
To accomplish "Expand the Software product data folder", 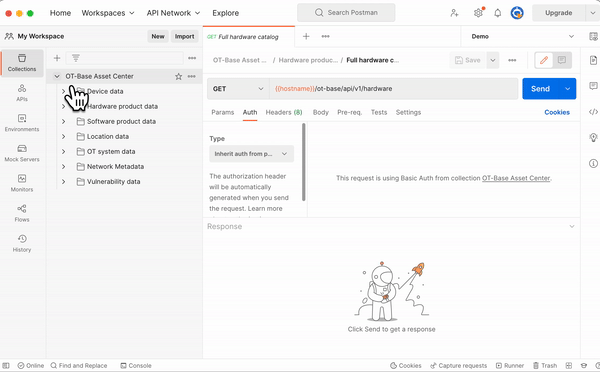I will (64, 121).
